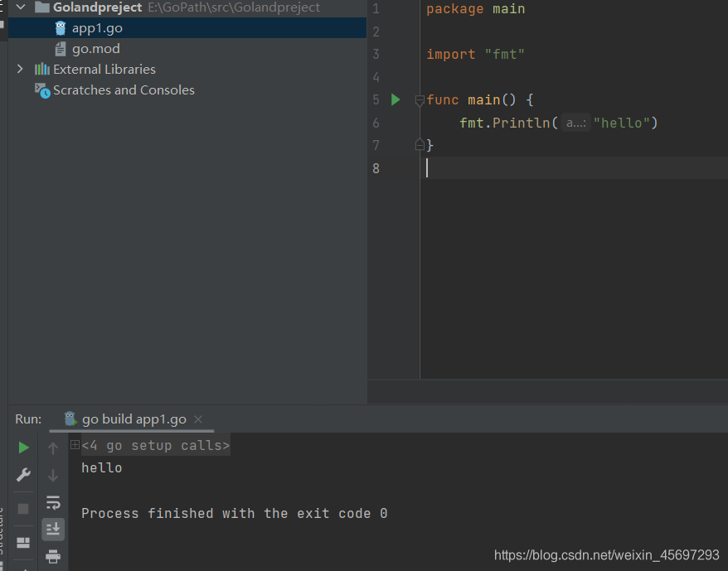This screenshot has height=571, width=728.
Task: Click the External Libraries bar-chart icon
Action: pyautogui.click(x=41, y=69)
